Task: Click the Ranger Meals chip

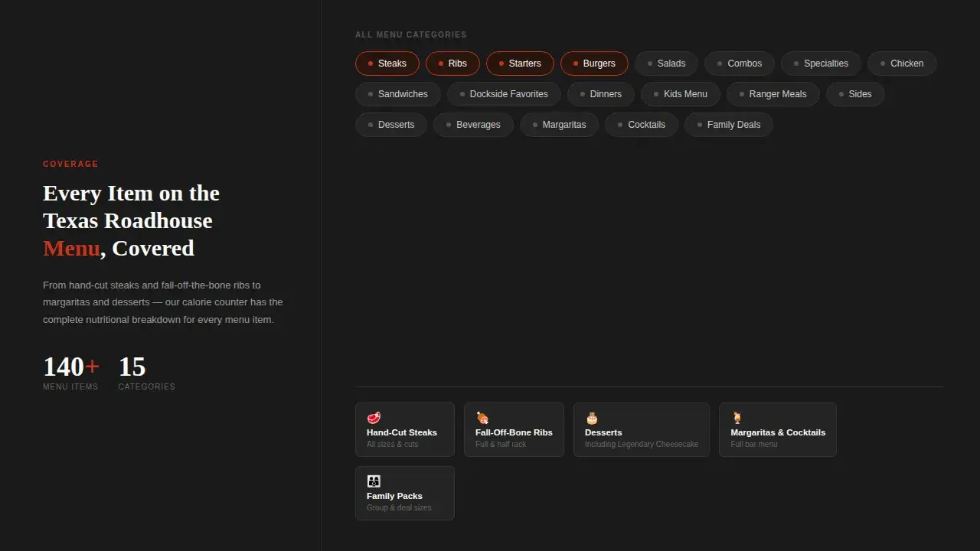Action: click(x=773, y=94)
